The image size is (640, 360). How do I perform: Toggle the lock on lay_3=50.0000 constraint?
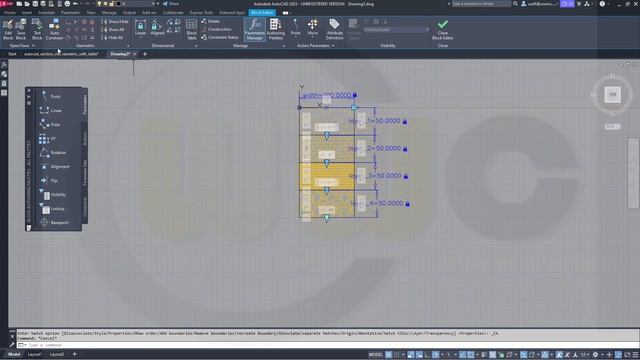(406, 176)
